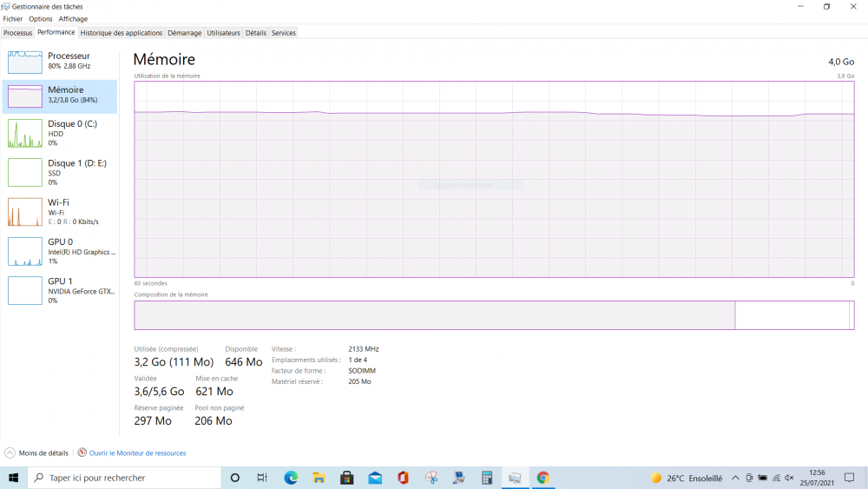The width and height of the screenshot is (868, 489).
Task: Open the Affichage menu
Action: [73, 19]
